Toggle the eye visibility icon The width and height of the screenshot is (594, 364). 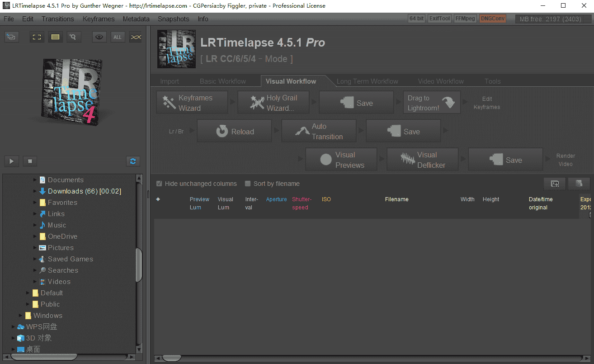pyautogui.click(x=99, y=37)
